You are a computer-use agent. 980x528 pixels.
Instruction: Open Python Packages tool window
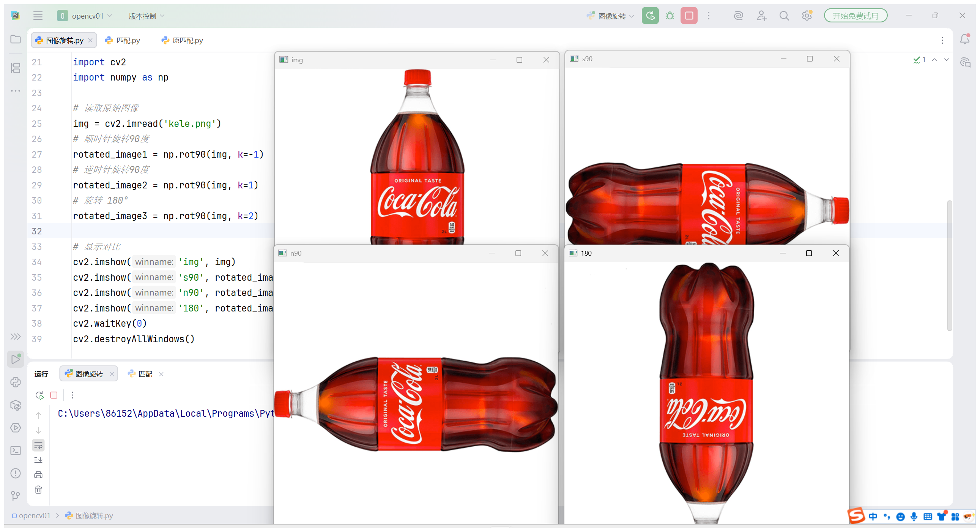16,405
